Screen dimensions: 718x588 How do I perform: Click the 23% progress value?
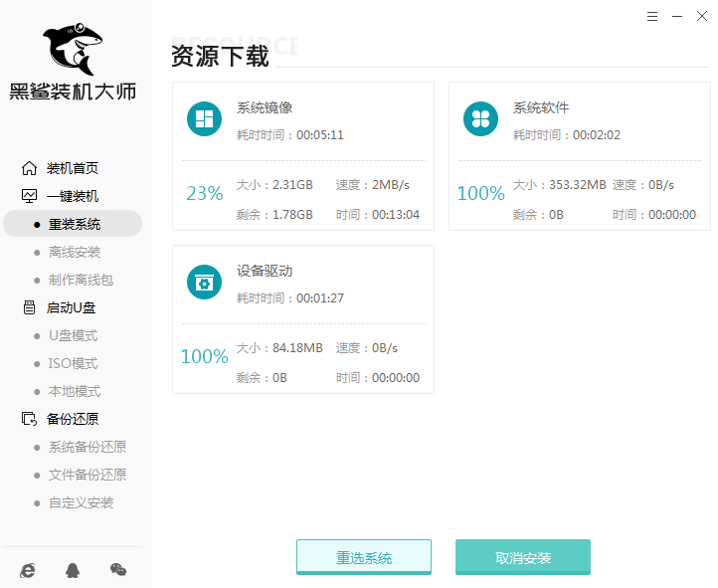[x=204, y=193]
